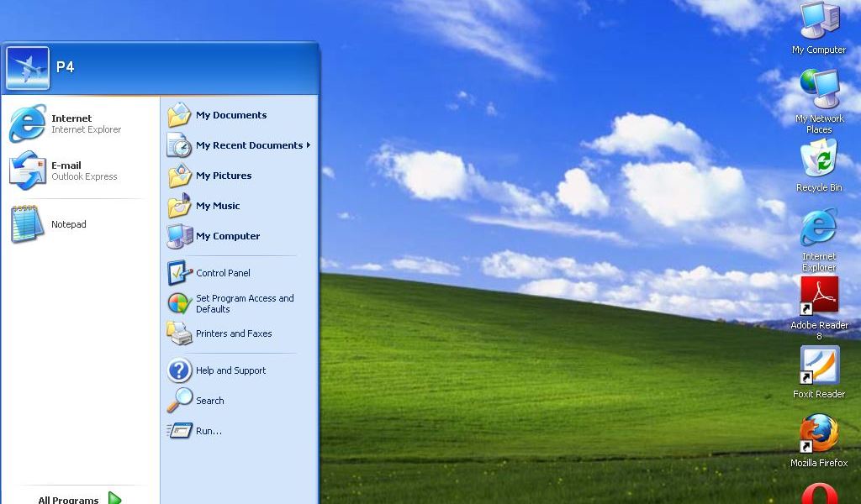Click the 'Foxit Reader' desktop label
The image size is (861, 504).
coord(819,394)
